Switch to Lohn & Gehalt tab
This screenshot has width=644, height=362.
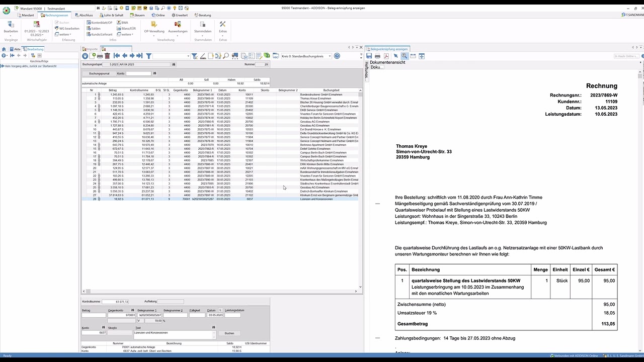coord(112,15)
